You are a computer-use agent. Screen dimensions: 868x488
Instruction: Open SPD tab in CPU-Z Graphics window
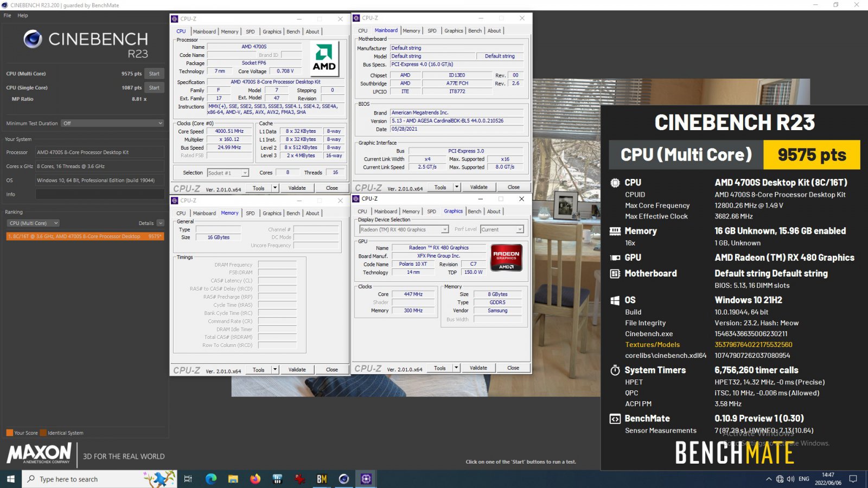click(x=431, y=211)
